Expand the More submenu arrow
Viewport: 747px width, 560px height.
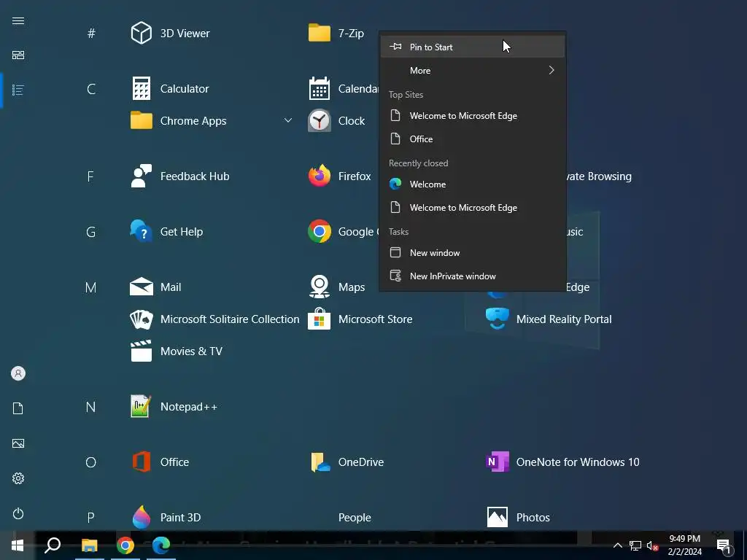click(x=551, y=70)
